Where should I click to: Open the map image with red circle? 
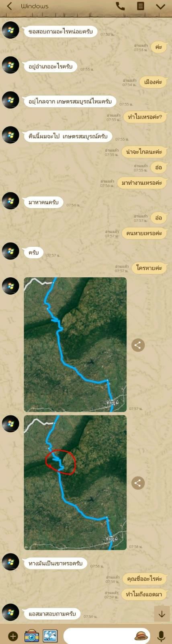75,483
